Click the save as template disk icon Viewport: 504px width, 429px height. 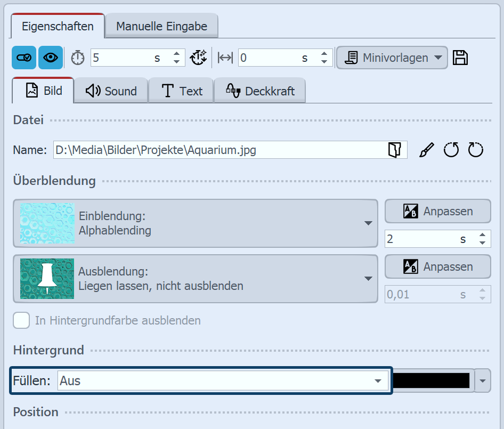tap(460, 58)
